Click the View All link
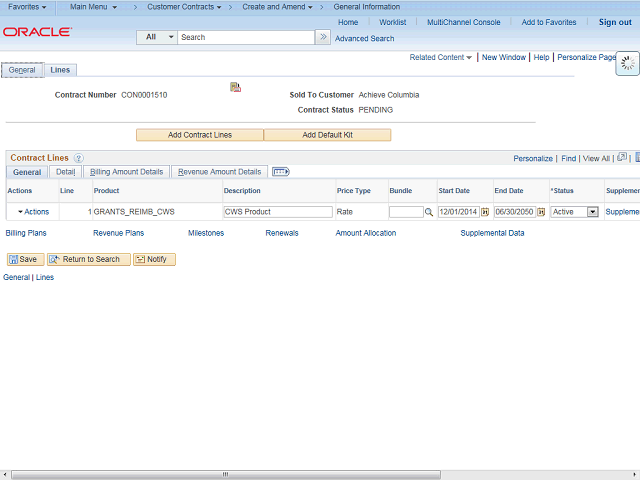Image resolution: width=640 pixels, height=480 pixels. (596, 159)
